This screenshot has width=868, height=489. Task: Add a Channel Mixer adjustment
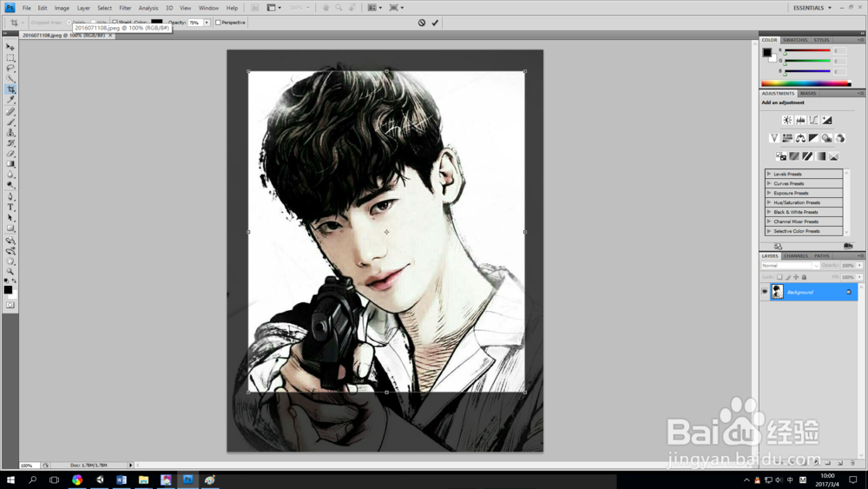(x=840, y=138)
